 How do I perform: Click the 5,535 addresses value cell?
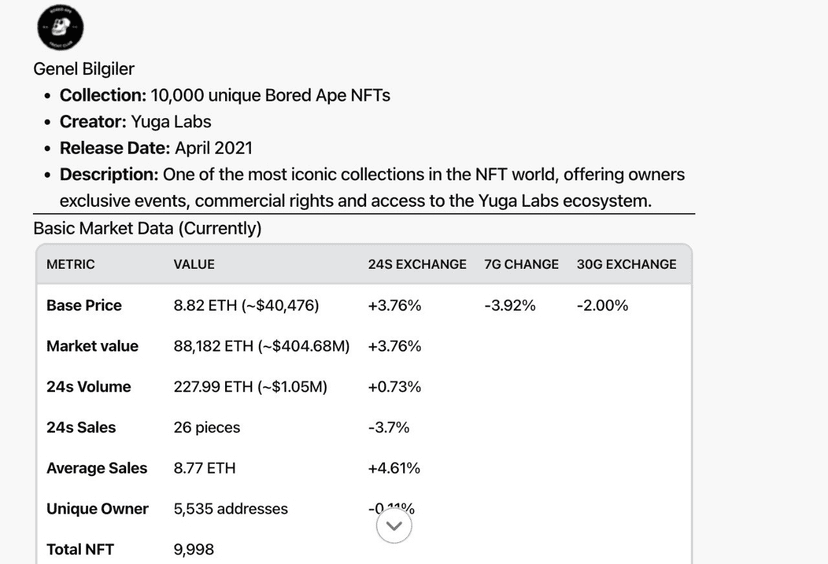tap(230, 509)
